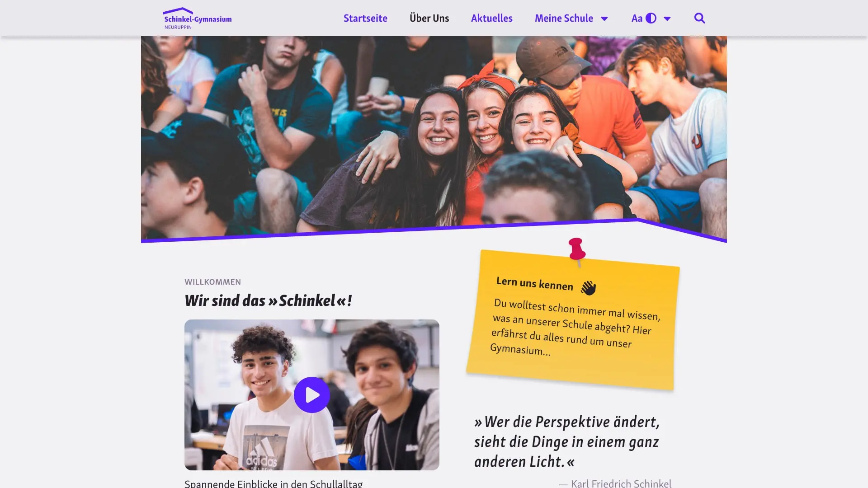Click the Wir sind das Schinkel heading
868x488 pixels.
coord(268,300)
